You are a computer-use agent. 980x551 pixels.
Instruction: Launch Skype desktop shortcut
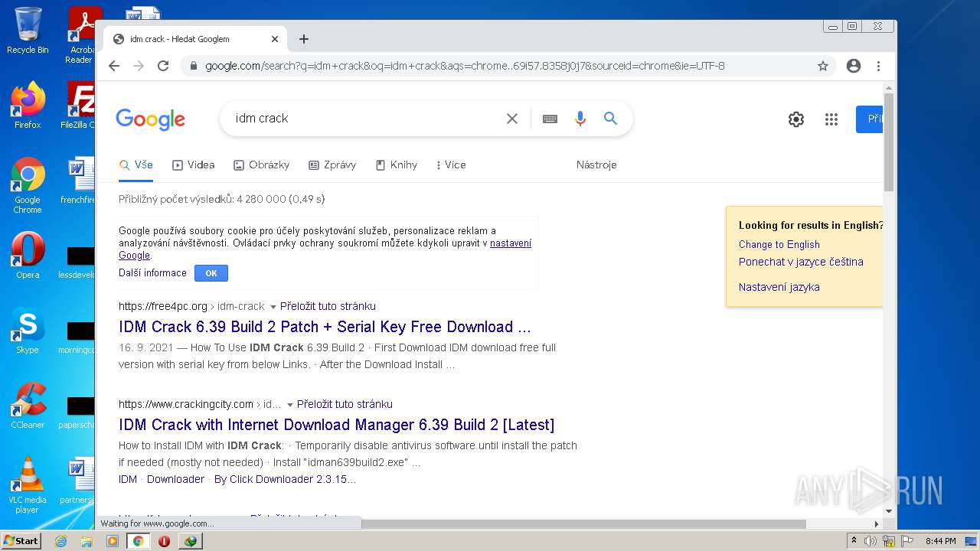click(28, 331)
